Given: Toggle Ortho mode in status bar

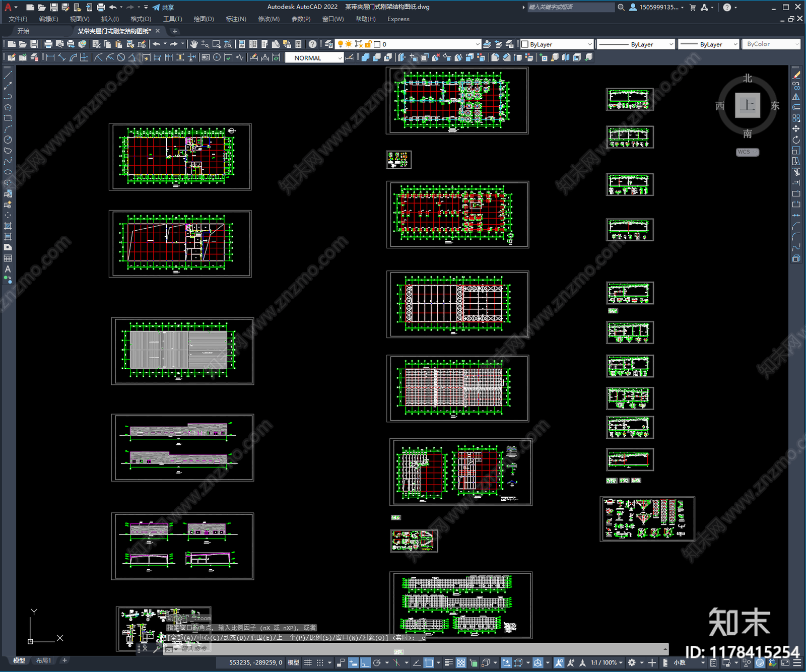Looking at the screenshot, I should pos(365,662).
